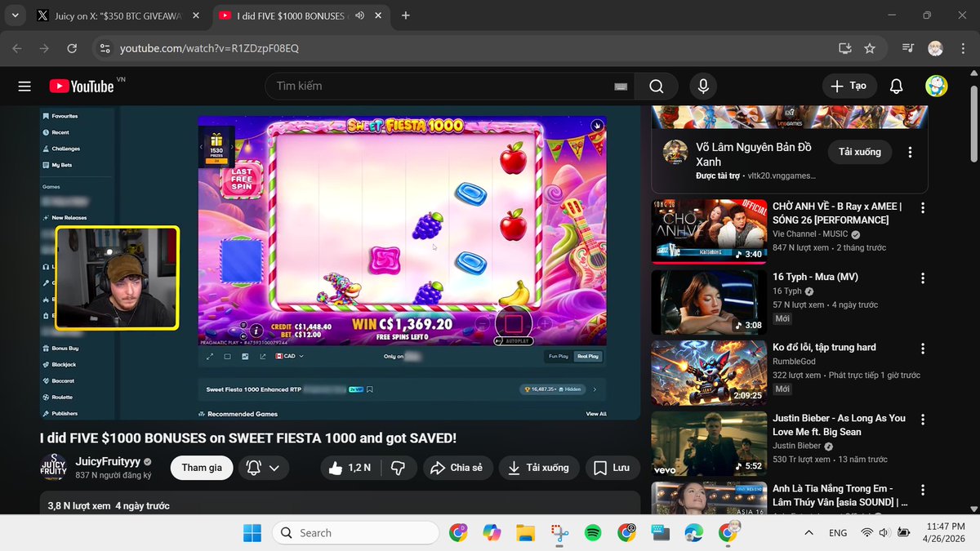The height and width of the screenshot is (551, 980).
Task: Toggle channel notification bell settings
Action: click(263, 468)
